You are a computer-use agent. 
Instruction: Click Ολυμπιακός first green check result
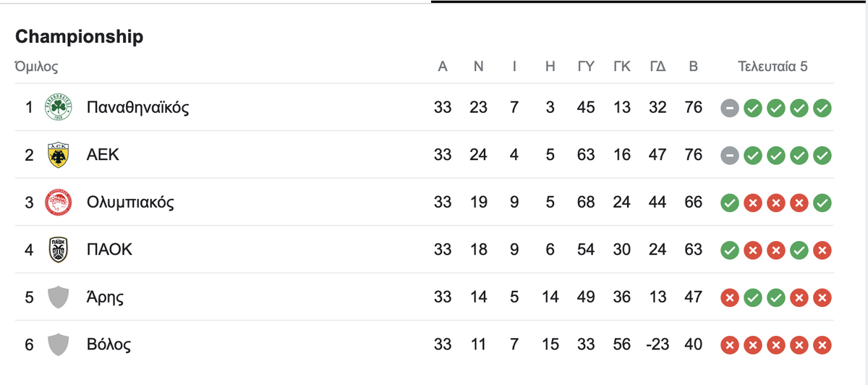(730, 203)
